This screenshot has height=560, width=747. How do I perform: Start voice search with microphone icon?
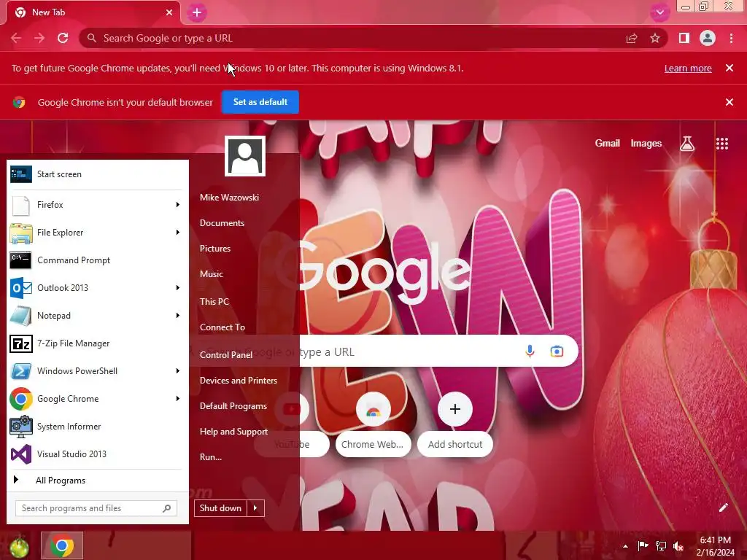530,351
